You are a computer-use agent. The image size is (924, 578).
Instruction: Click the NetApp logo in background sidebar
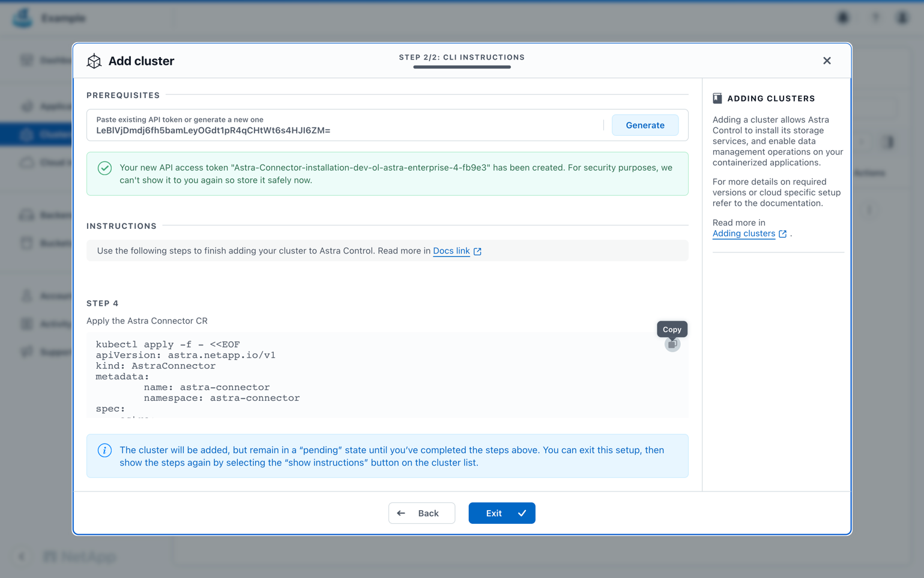pyautogui.click(x=80, y=556)
